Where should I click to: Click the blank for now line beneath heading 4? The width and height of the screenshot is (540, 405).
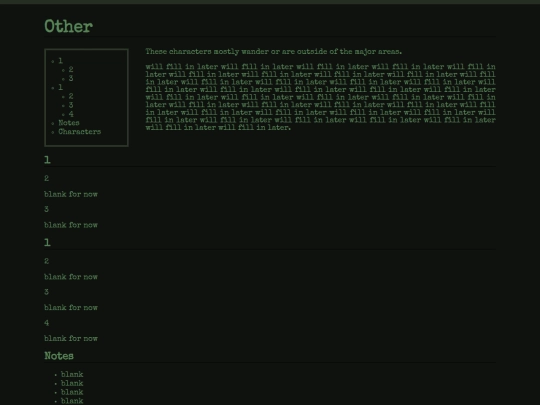tap(71, 339)
